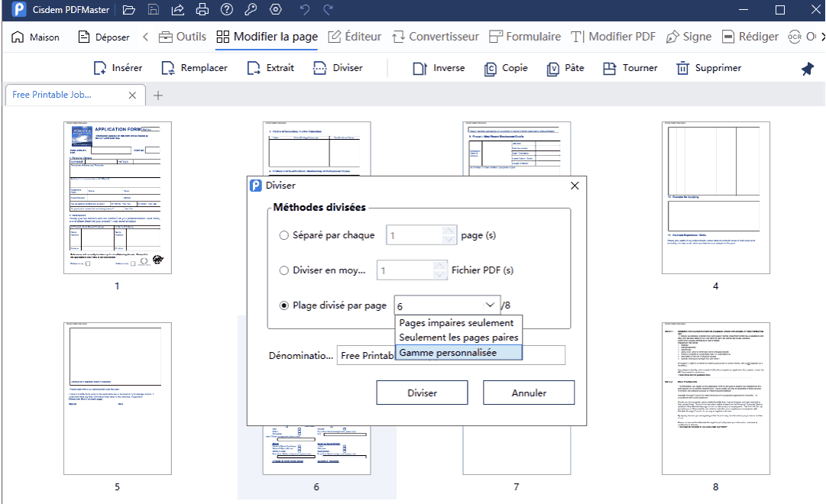Click the Insérer page tool

(118, 68)
